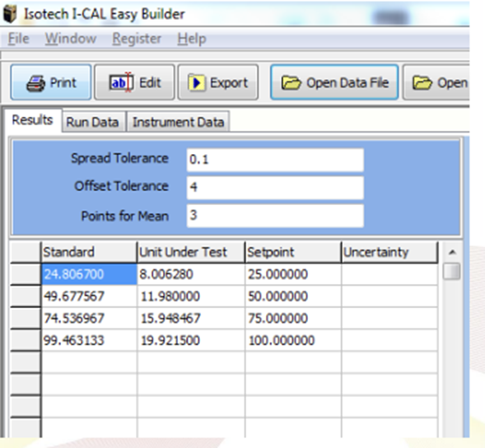
Task: Click the Spread Tolerance input field
Action: [x=275, y=160]
